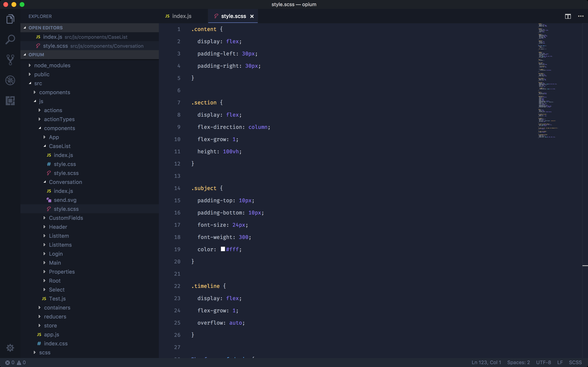
Task: Click the Split Editor icon
Action: click(x=568, y=16)
